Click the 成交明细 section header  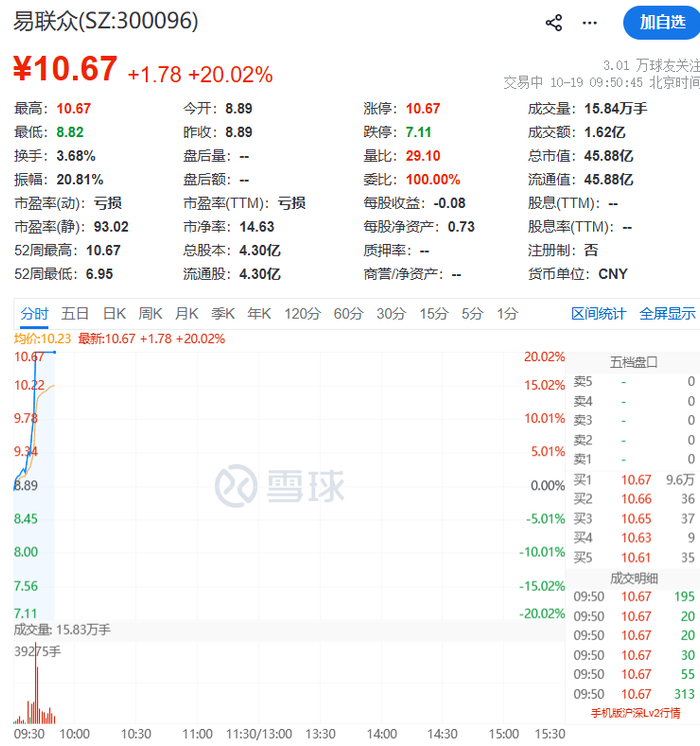633,579
